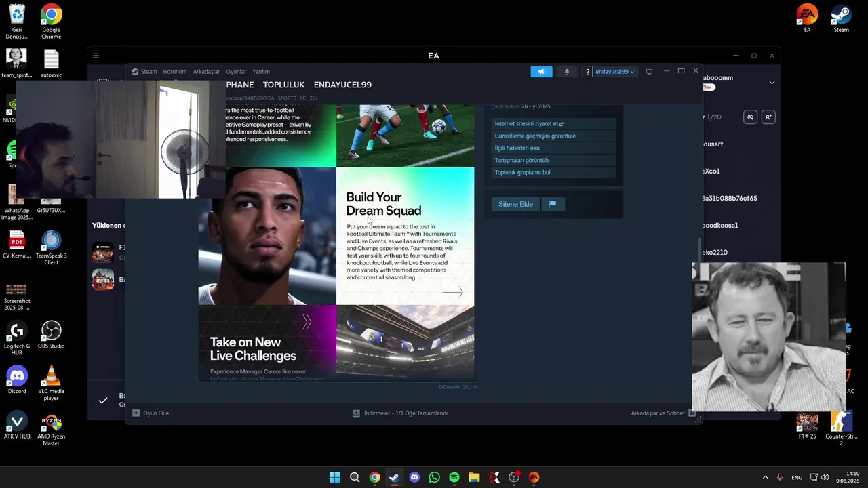
Task: Open WhatsApp from taskbar
Action: tap(434, 477)
